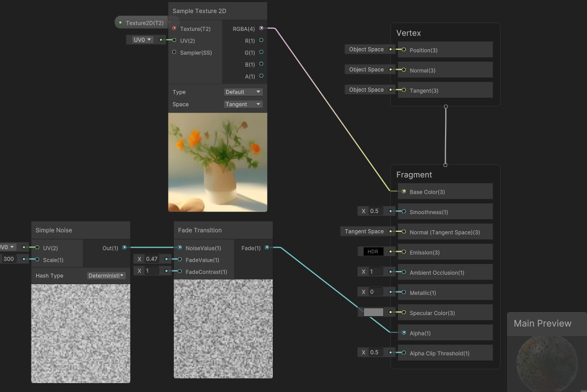
Task: Click the Alpha(1) input port
Action: click(404, 333)
